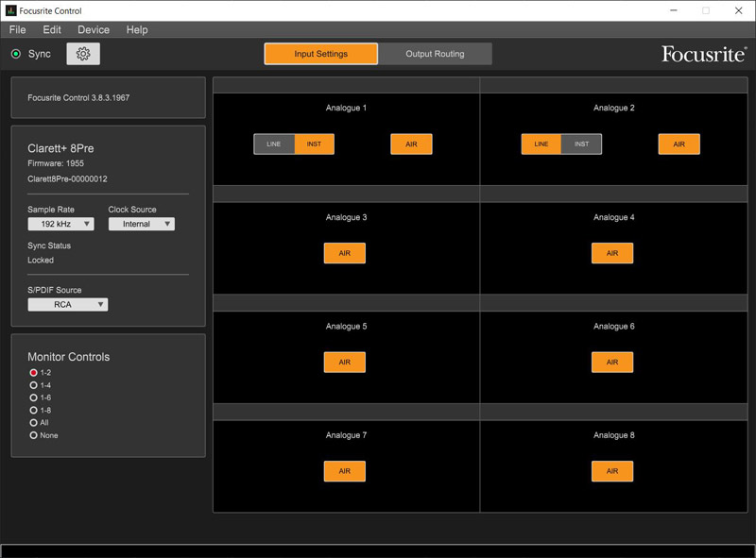Switch Analogue 1 input to LINE
756x558 pixels.
274,144
